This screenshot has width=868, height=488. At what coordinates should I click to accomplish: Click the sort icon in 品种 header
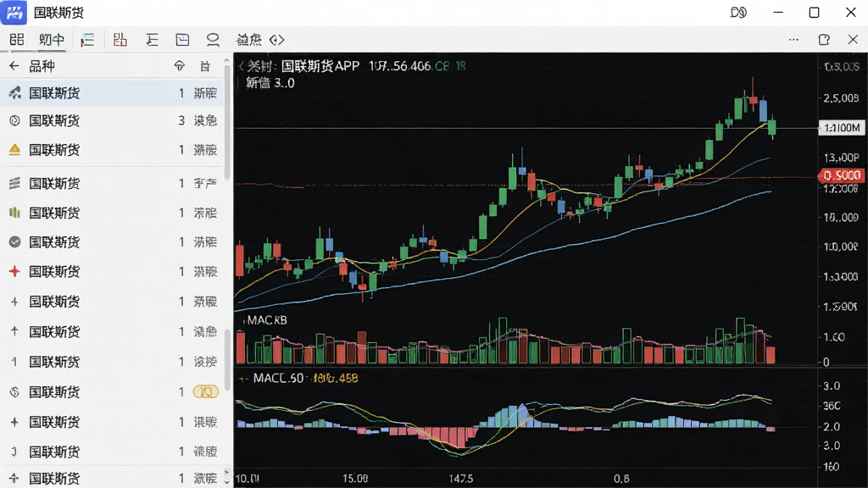(x=180, y=66)
